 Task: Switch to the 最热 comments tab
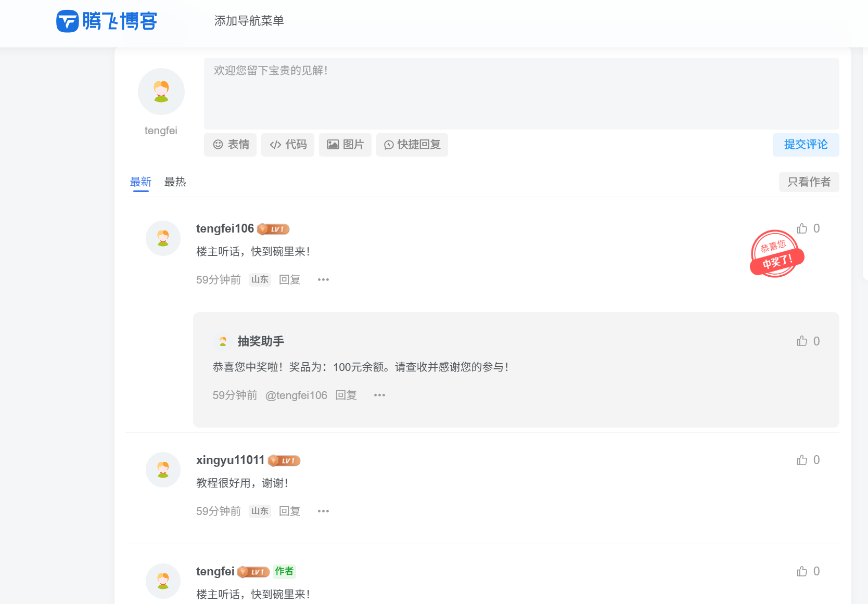(x=175, y=182)
